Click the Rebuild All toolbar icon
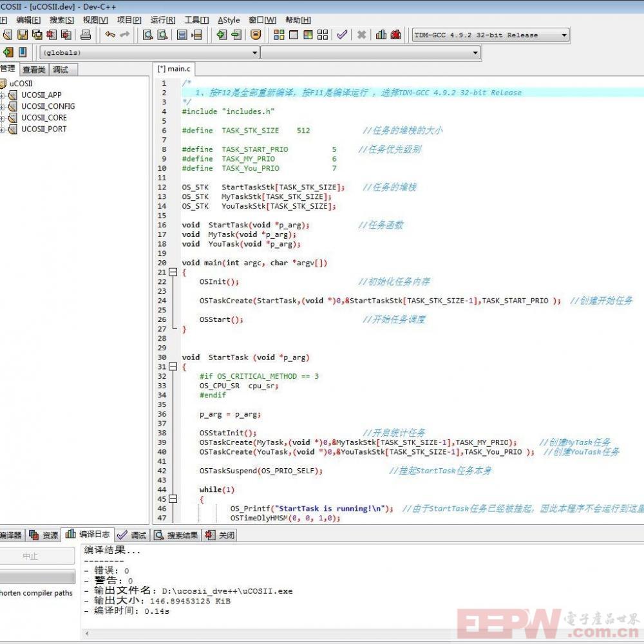This screenshot has width=644, height=644. [x=323, y=35]
